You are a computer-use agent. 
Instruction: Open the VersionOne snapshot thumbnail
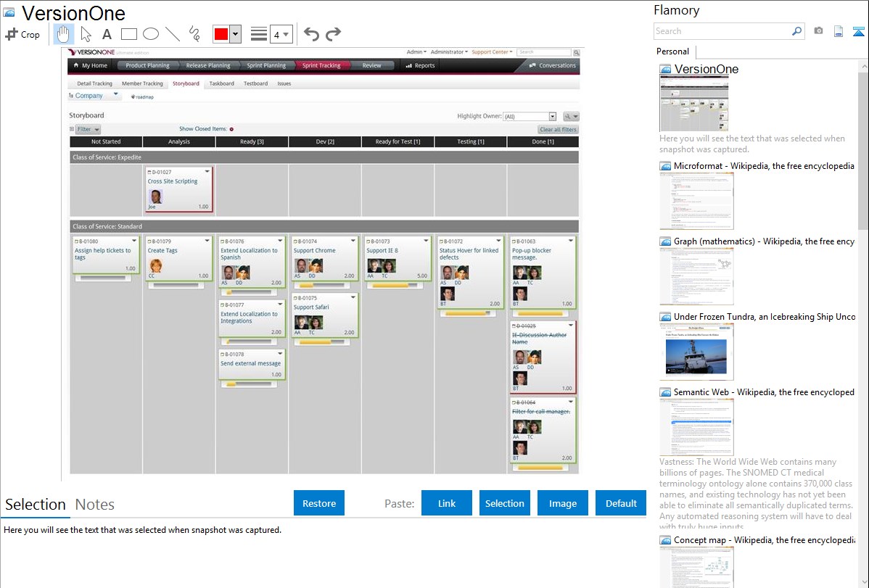click(x=694, y=104)
